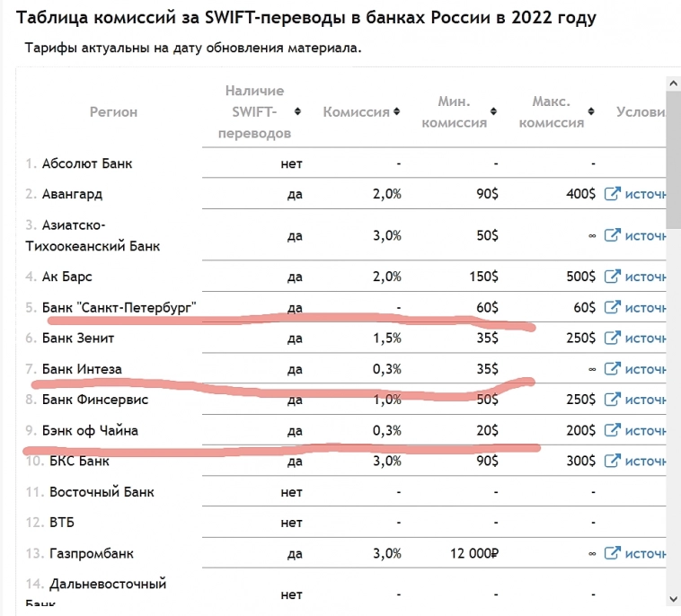
Task: Sort by Наличие SWIFT-переводов column arrows
Action: click(x=297, y=111)
